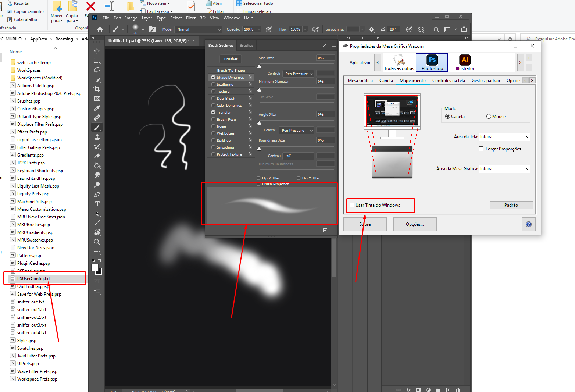Viewport: 575px width, 392px height.
Task: Open the Área da Mesa Gráfica dropdown
Action: click(x=504, y=168)
